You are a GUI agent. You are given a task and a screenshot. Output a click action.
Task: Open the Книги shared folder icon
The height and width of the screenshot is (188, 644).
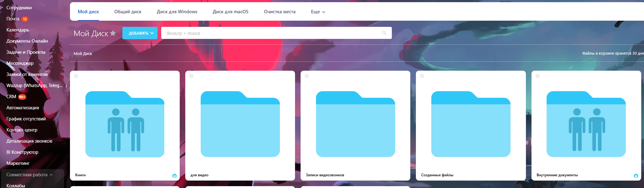[x=125, y=124]
